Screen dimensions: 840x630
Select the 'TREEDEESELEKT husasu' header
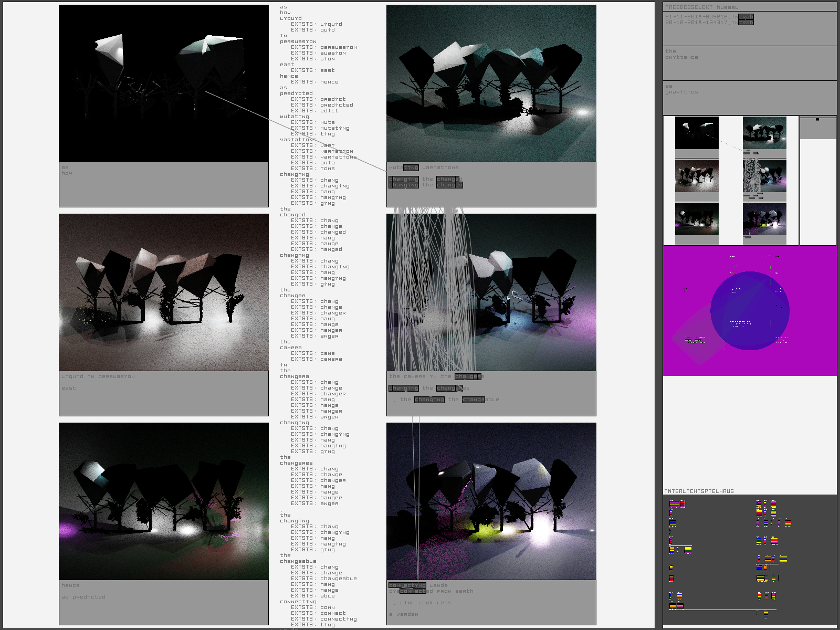[701, 7]
